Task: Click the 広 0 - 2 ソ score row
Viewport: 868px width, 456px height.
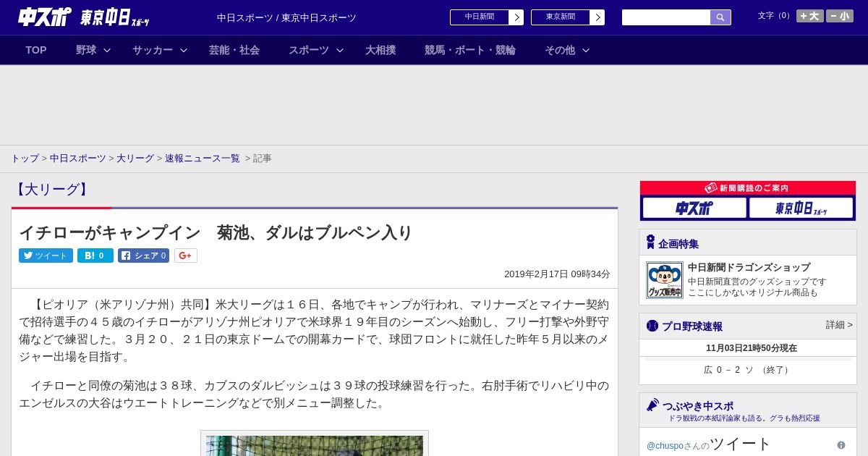Action: point(747,370)
